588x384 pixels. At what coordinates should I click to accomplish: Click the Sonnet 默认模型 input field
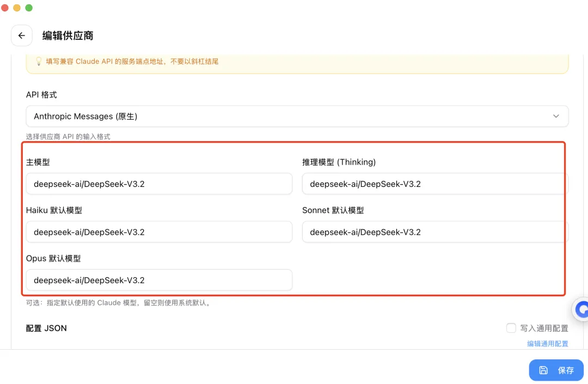435,231
